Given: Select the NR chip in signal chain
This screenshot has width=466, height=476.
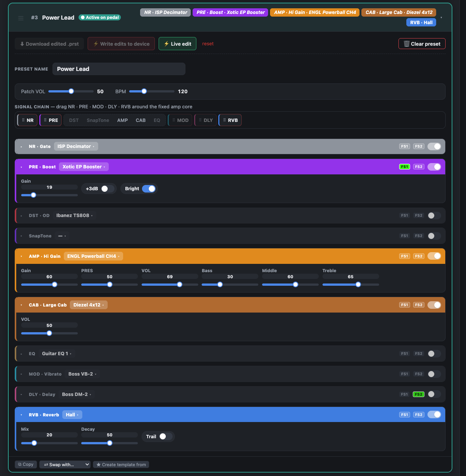Looking at the screenshot, I should (27, 120).
